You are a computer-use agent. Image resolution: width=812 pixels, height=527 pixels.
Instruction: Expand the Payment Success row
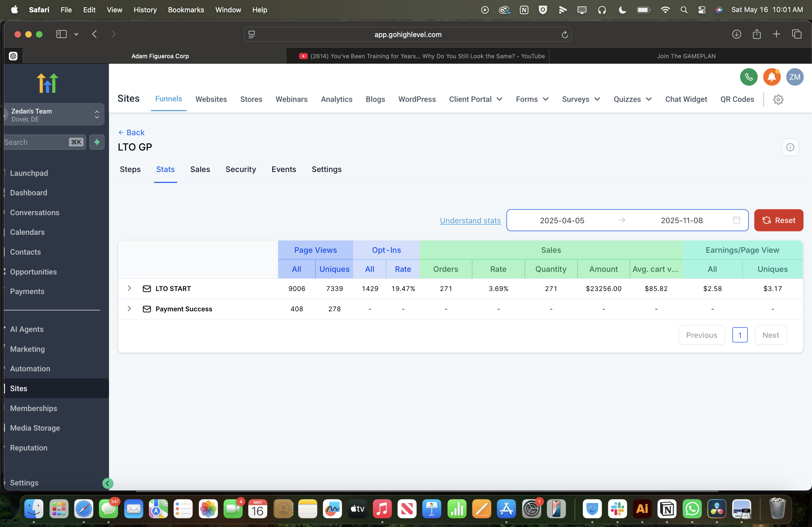pos(129,309)
